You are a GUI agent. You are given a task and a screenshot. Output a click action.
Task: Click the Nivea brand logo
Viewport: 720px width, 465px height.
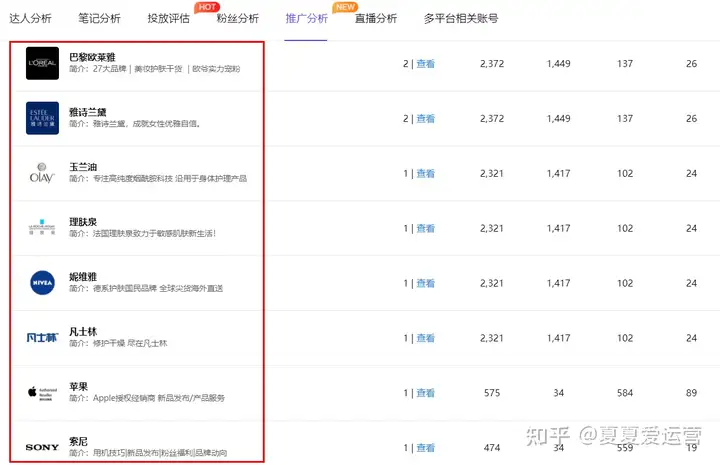pos(42,283)
